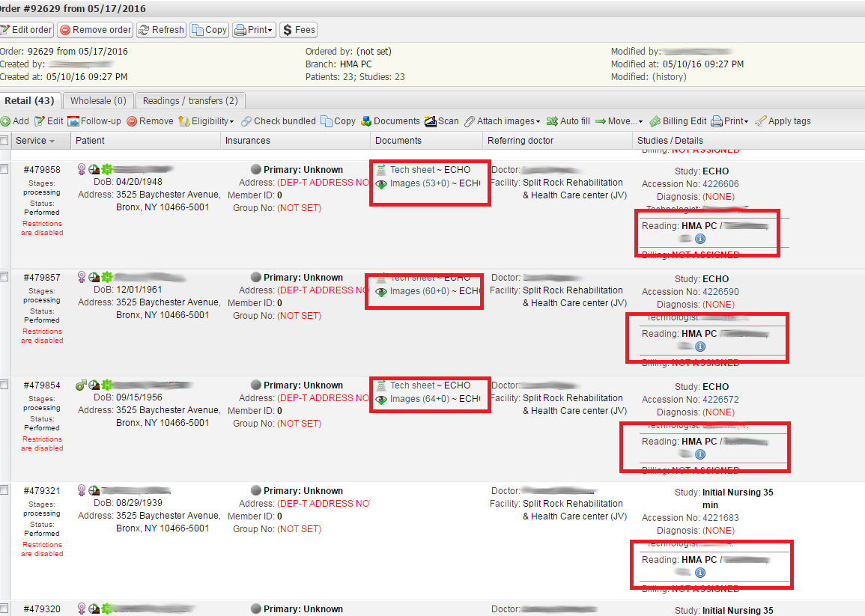Add a new service item

15,121
